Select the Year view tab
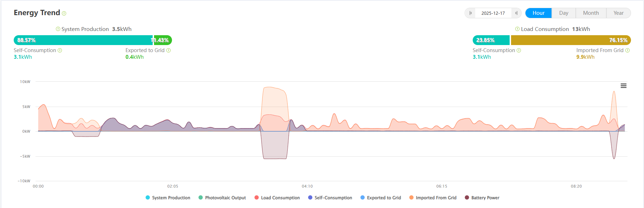Screen dimensions: 644x208 coord(618,13)
